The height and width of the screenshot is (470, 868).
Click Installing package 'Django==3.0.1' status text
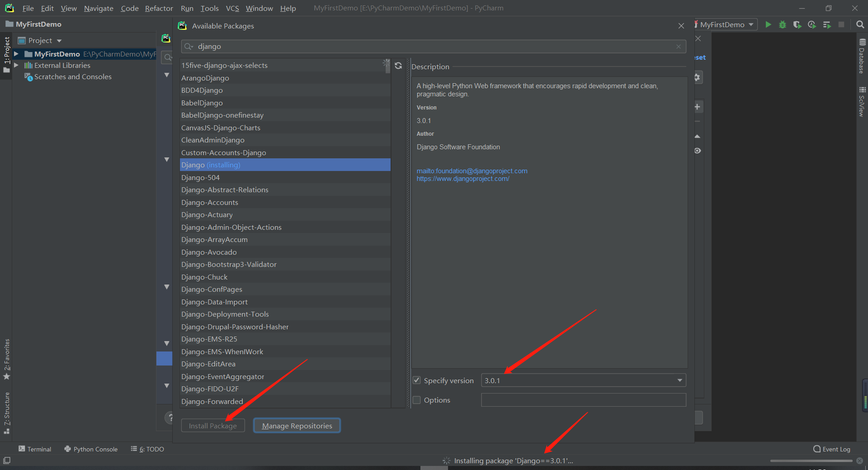(514, 461)
